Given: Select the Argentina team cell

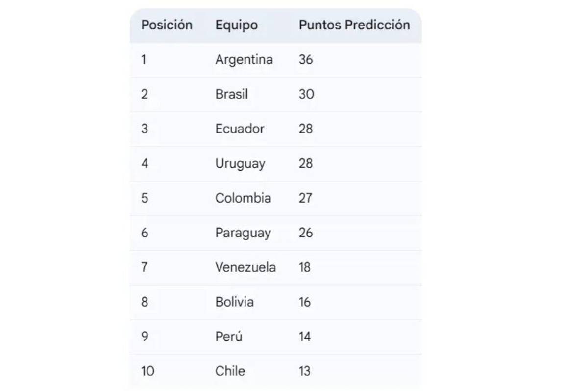Looking at the screenshot, I should (244, 60).
